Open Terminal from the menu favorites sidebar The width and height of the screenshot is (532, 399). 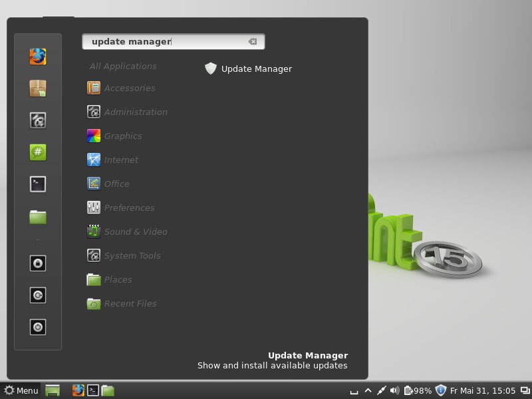38,184
